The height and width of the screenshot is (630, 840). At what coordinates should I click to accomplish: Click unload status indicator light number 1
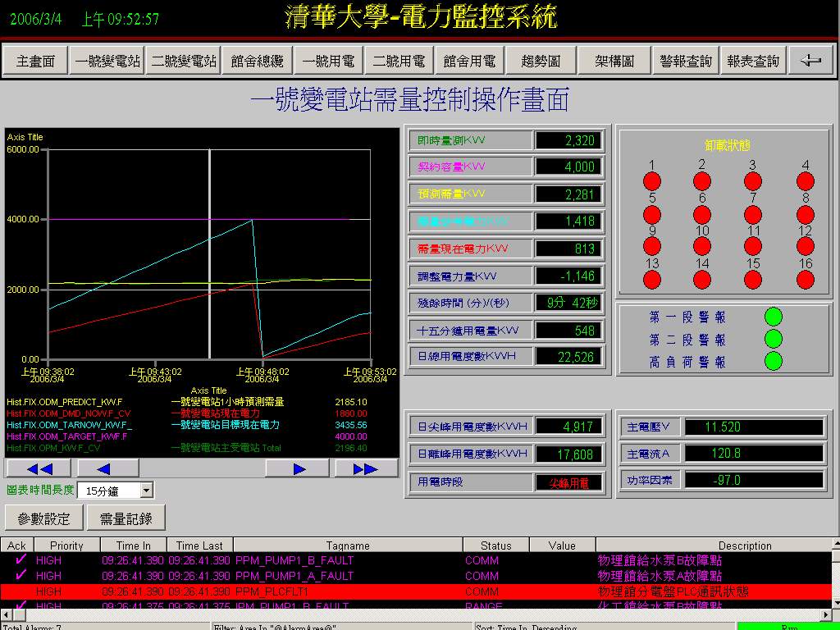coord(652,181)
